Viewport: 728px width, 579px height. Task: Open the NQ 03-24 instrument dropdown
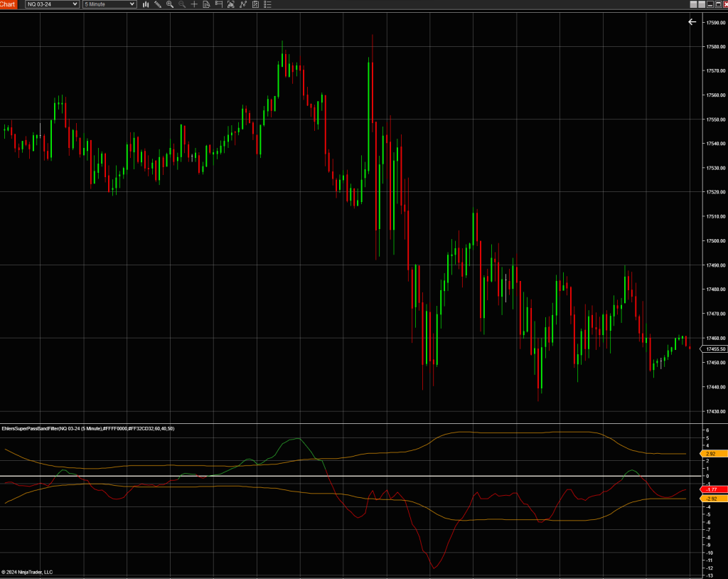tap(50, 4)
